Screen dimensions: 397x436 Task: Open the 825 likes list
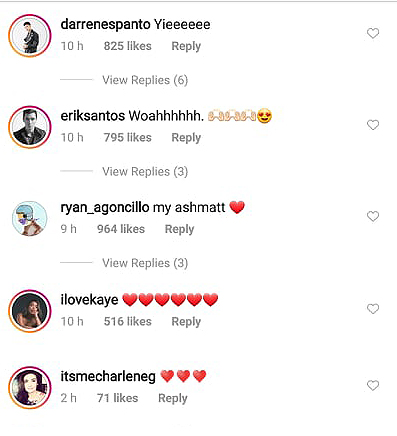tap(127, 46)
